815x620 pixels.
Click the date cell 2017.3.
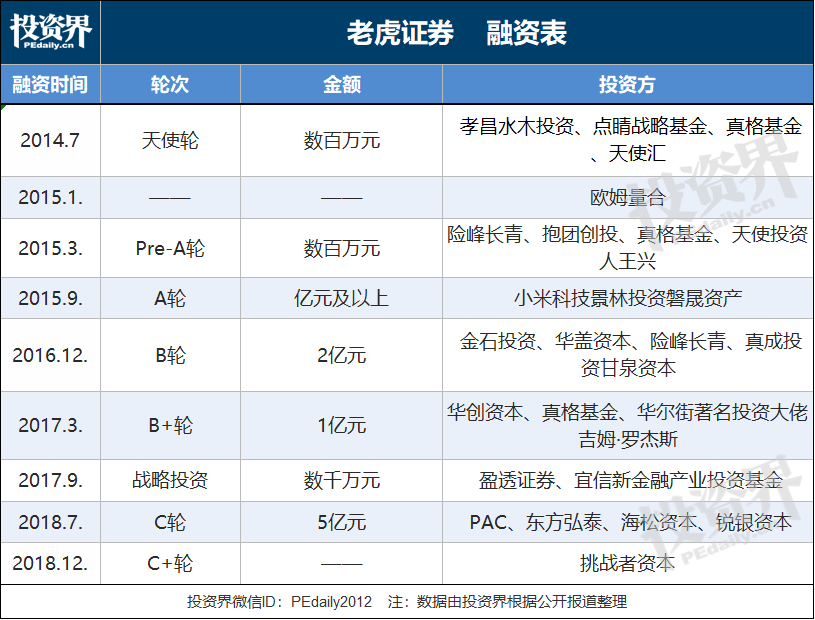pyautogui.click(x=50, y=426)
